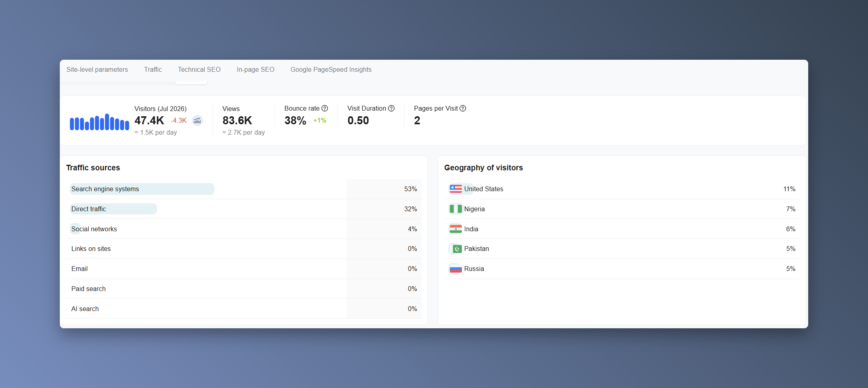
Task: Click the blue visitors bar chart
Action: [x=100, y=122]
